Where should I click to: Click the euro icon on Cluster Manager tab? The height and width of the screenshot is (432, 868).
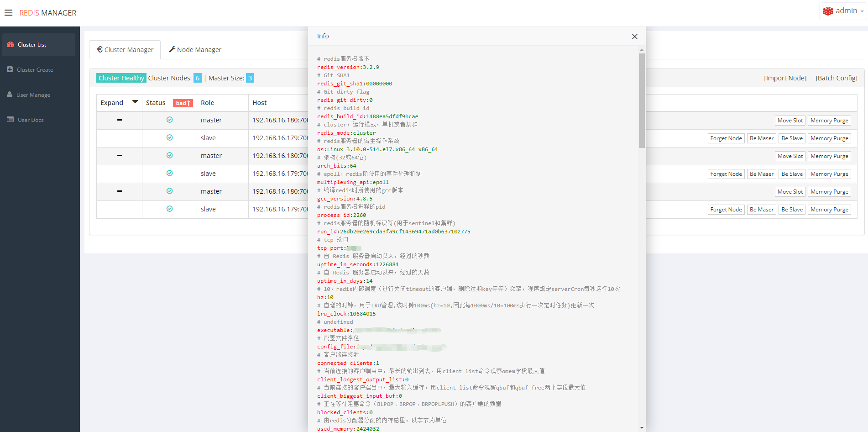100,49
